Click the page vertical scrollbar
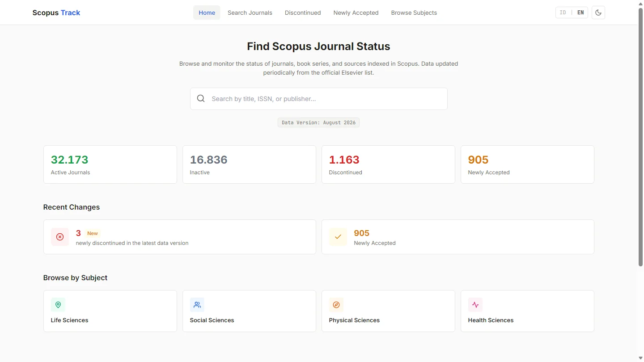The image size is (644, 362). tap(640, 137)
